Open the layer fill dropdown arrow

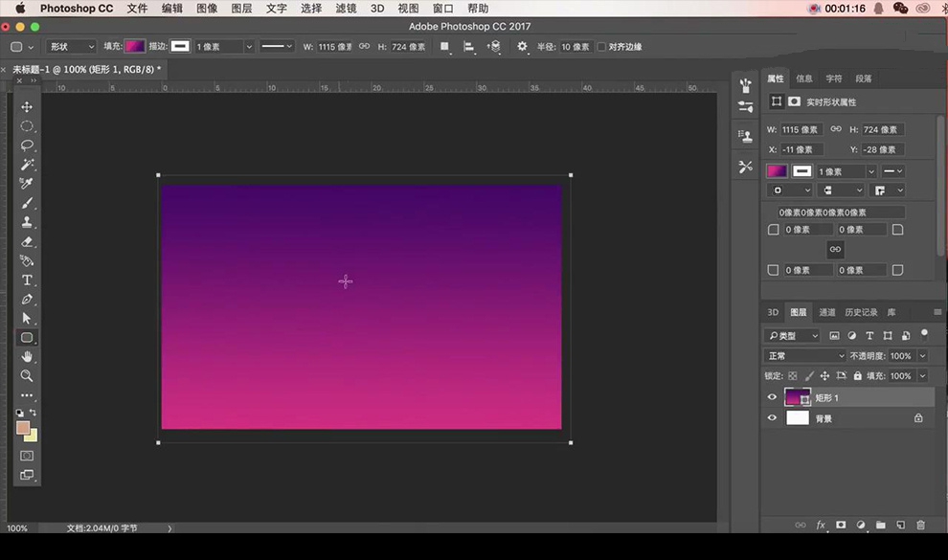tap(922, 376)
